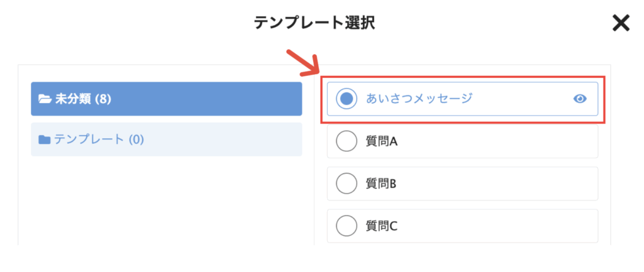Select the 質問B radio button
Viewport: 644px width, 272px height.
point(347,184)
